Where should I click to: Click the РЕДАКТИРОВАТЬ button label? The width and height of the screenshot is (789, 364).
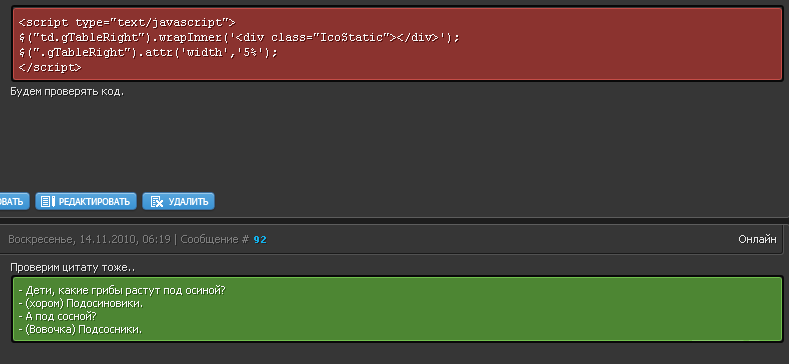(x=94, y=202)
